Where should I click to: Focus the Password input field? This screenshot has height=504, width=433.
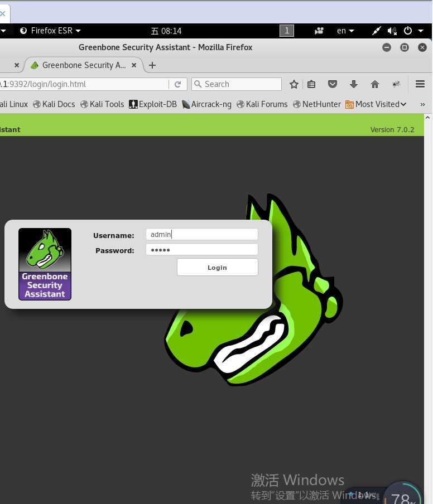[x=201, y=250]
